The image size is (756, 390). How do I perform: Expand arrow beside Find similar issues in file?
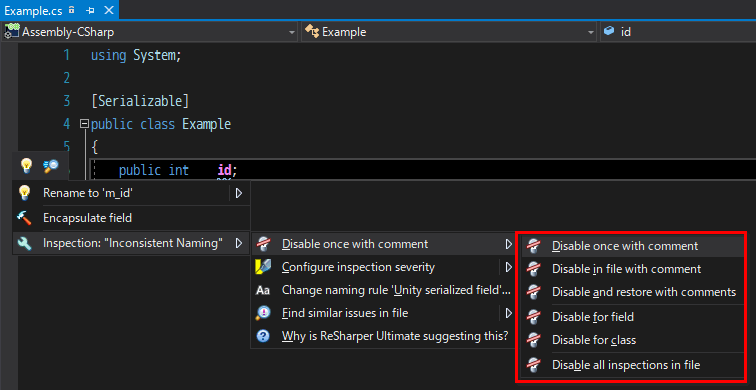click(x=508, y=313)
